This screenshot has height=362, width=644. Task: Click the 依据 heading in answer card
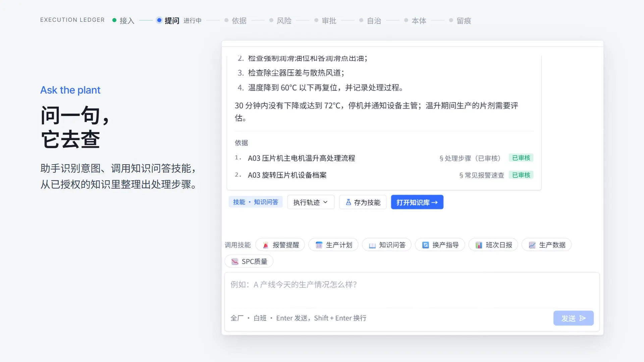tap(241, 143)
